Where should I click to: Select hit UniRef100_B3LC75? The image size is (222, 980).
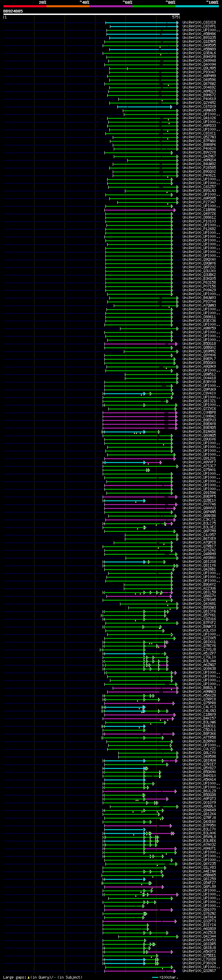pyautogui.click(x=199, y=523)
